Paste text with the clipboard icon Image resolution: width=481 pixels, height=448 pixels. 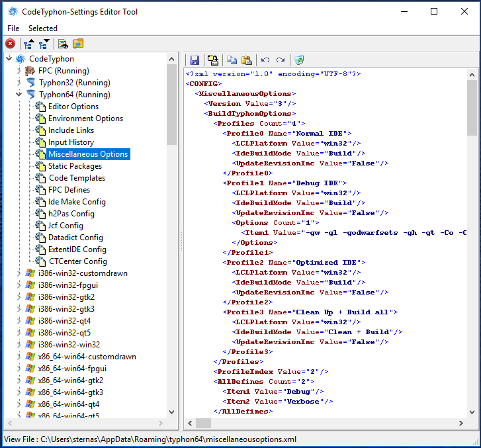[247, 60]
